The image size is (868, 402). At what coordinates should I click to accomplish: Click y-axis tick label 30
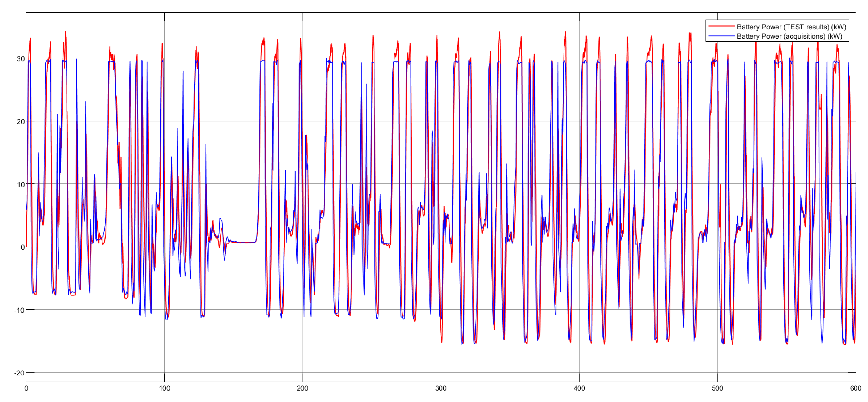click(x=20, y=59)
